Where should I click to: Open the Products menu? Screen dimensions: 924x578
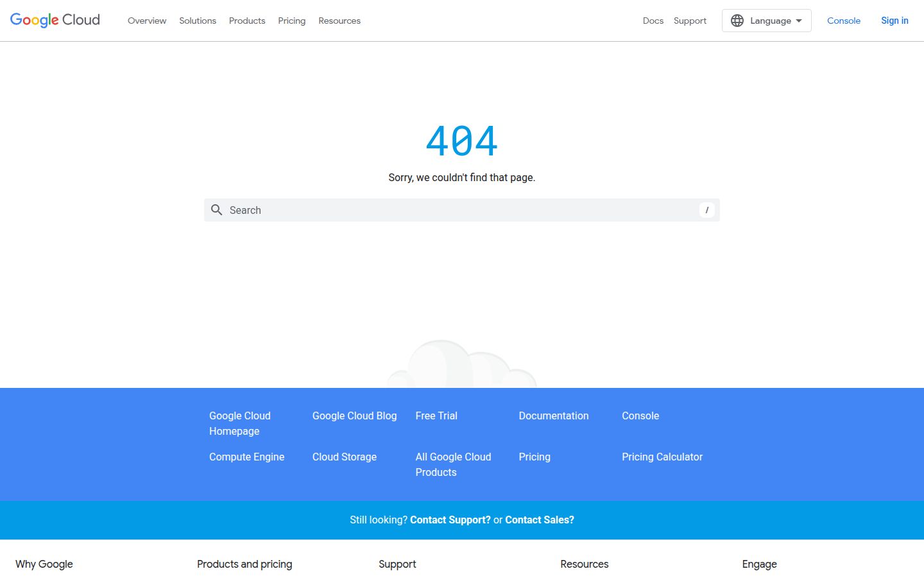coord(247,21)
